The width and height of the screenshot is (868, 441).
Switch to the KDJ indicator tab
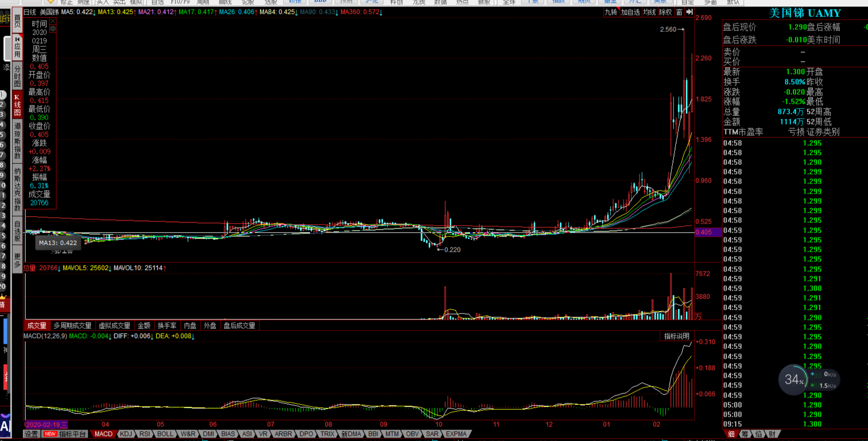click(x=126, y=434)
